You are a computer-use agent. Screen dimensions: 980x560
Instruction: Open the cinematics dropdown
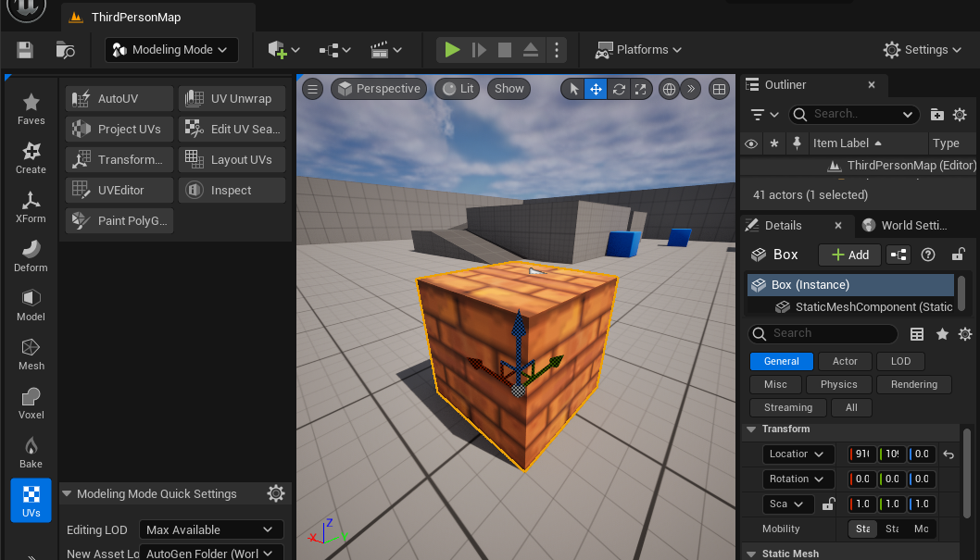(x=385, y=50)
